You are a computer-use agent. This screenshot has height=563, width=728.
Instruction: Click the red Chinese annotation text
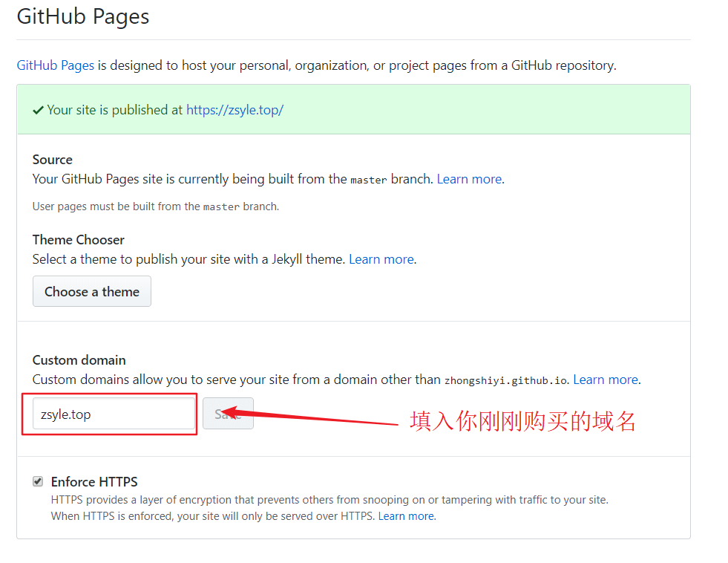pyautogui.click(x=523, y=421)
